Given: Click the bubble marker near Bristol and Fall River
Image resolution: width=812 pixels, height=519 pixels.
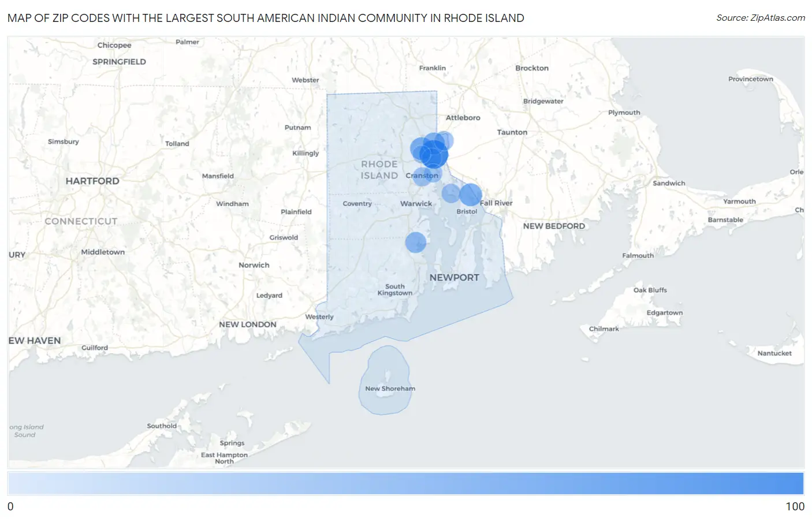Looking at the screenshot, I should [x=471, y=195].
